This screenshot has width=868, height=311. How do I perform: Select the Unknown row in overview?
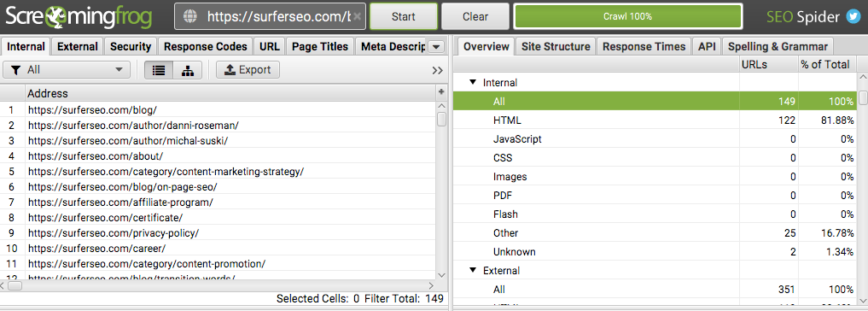pyautogui.click(x=655, y=252)
